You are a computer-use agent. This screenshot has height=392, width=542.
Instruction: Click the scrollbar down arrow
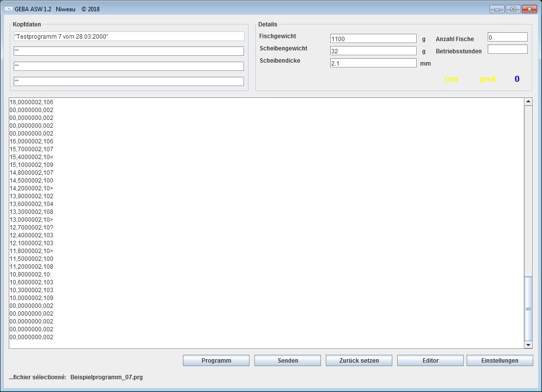coord(528,345)
